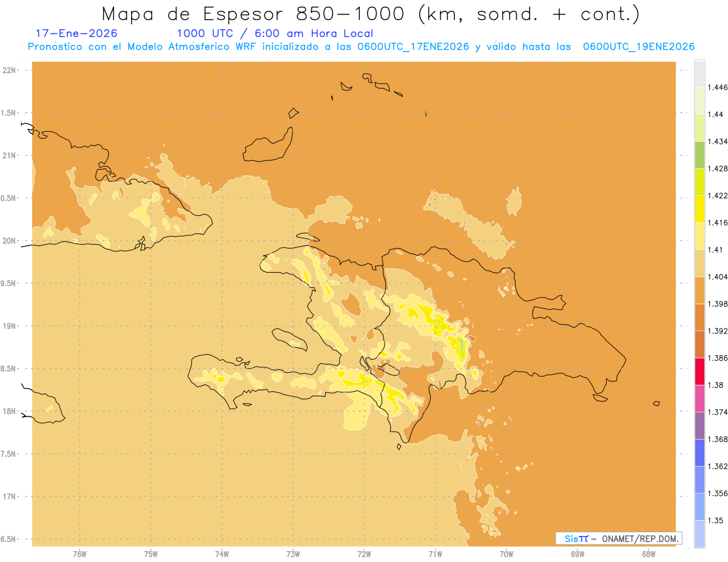Screen dimensions: 728x562
Task: Click the latitude axis label 20N
Action: point(8,241)
